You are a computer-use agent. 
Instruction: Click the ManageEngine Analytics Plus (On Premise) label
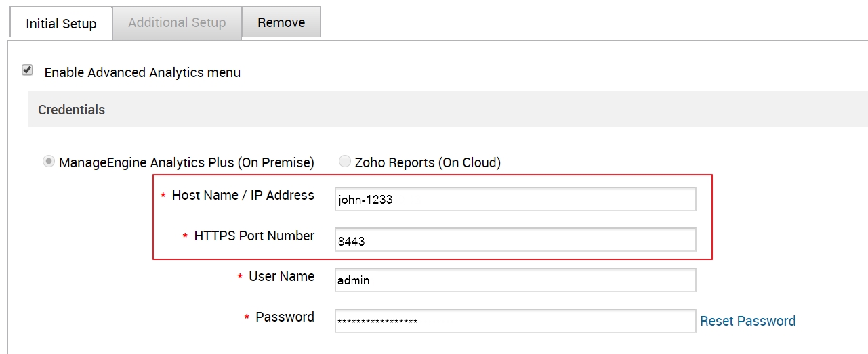[x=186, y=162]
